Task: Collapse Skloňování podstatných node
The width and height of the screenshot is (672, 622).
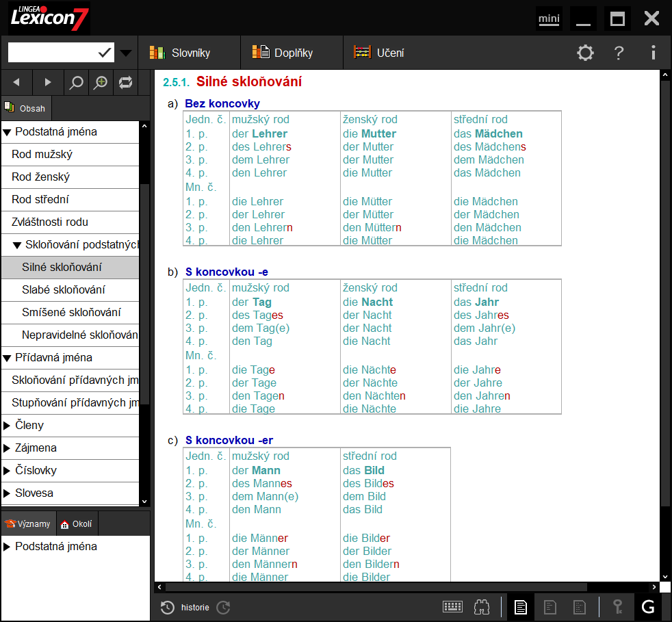Action: point(17,246)
